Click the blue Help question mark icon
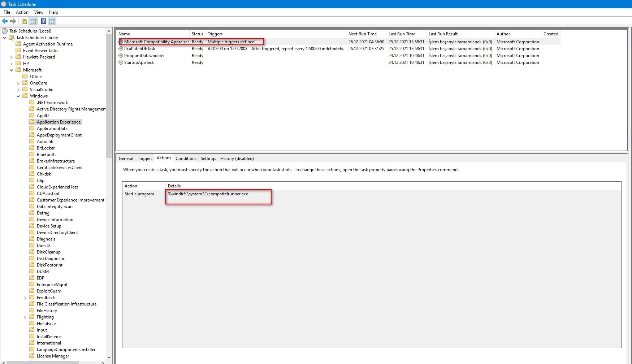The width and height of the screenshot is (632, 364). [43, 21]
